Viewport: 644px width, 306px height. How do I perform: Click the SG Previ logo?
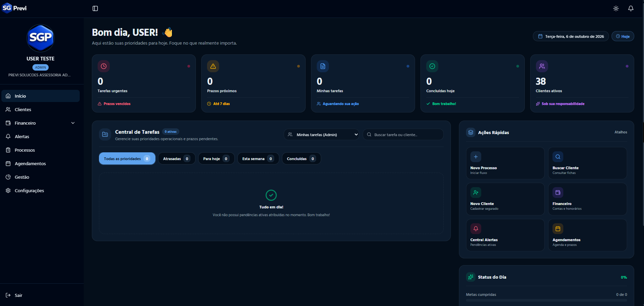coord(14,8)
